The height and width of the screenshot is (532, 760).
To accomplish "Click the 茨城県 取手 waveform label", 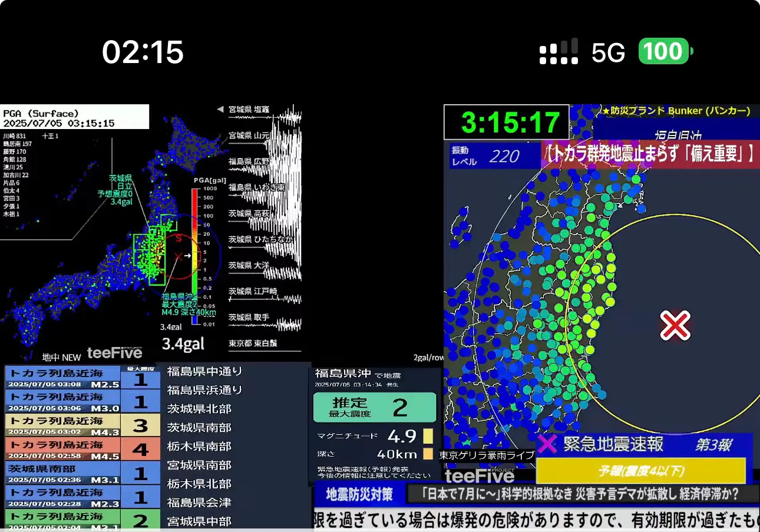I will coord(249,318).
